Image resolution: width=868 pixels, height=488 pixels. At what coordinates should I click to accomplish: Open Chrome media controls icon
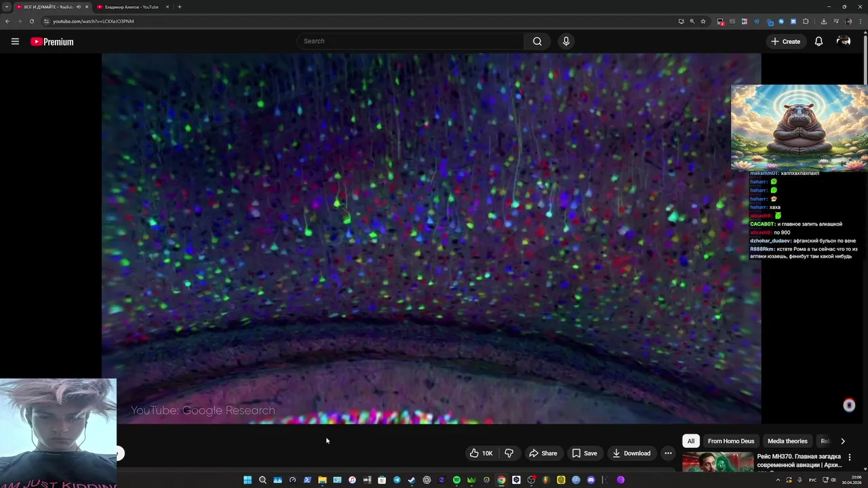[836, 21]
